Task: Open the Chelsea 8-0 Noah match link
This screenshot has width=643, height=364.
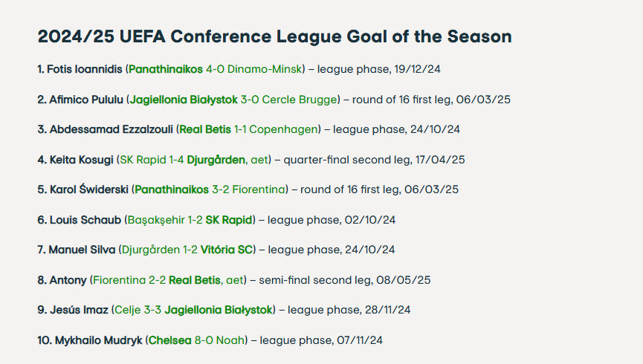Action: click(x=196, y=340)
